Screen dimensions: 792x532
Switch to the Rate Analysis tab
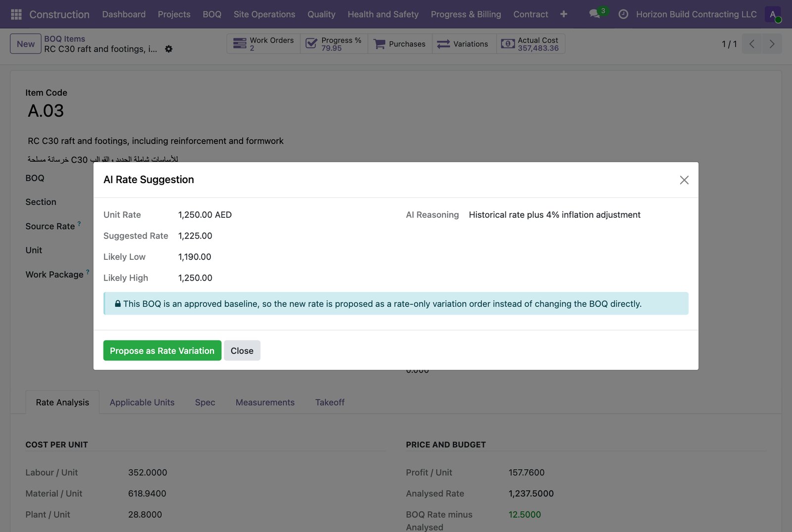62,402
